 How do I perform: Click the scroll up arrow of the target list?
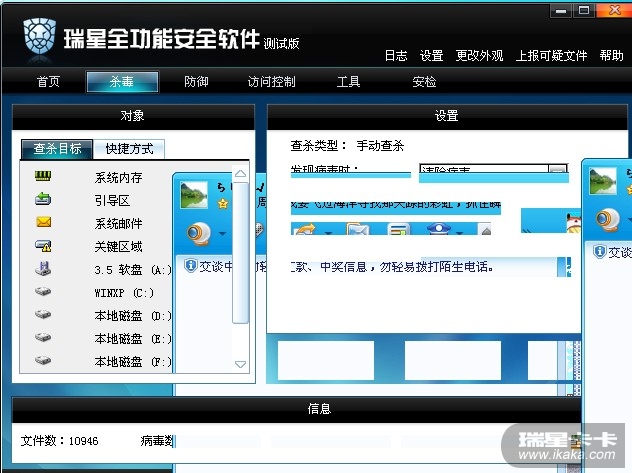coord(241,174)
